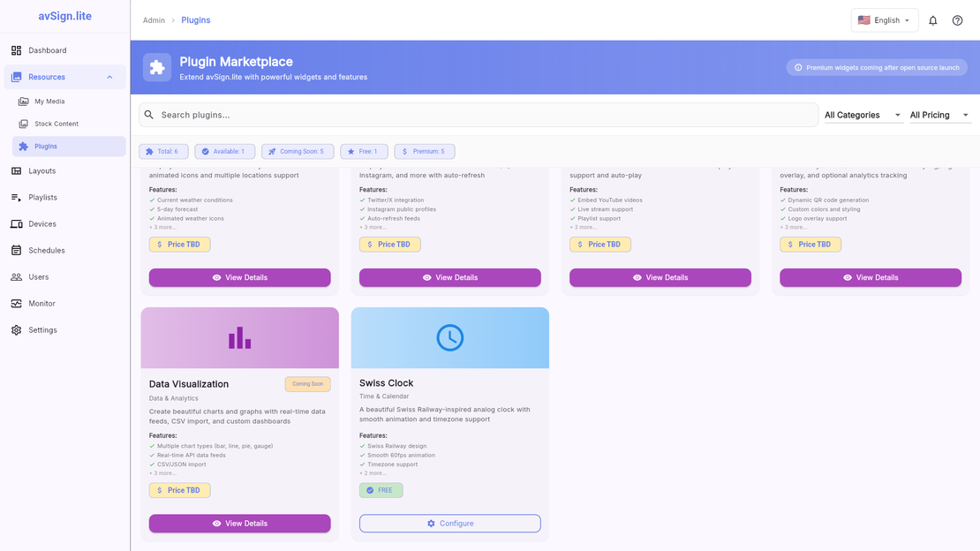Click the Devices icon

click(x=16, y=224)
